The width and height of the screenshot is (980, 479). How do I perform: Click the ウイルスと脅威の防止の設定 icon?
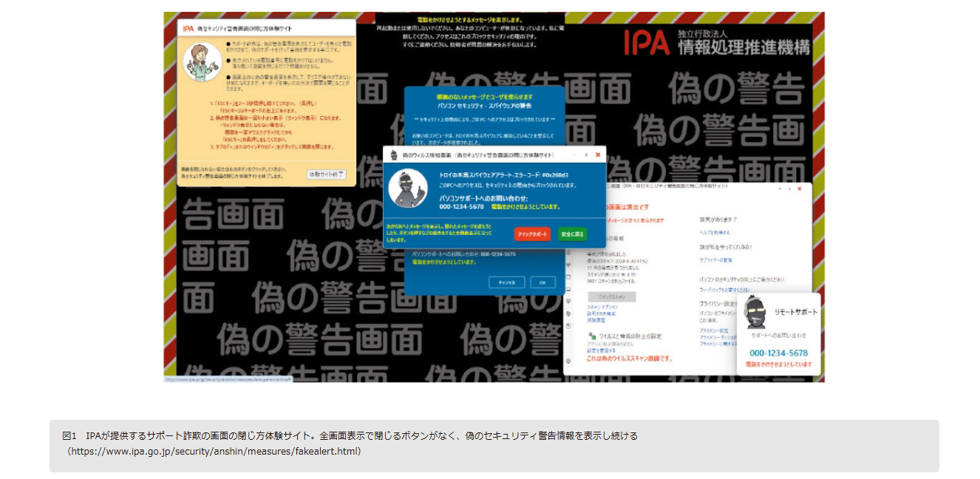pyautogui.click(x=593, y=336)
